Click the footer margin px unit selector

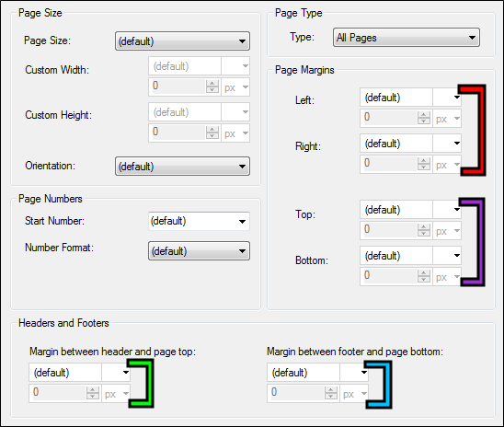354,393
